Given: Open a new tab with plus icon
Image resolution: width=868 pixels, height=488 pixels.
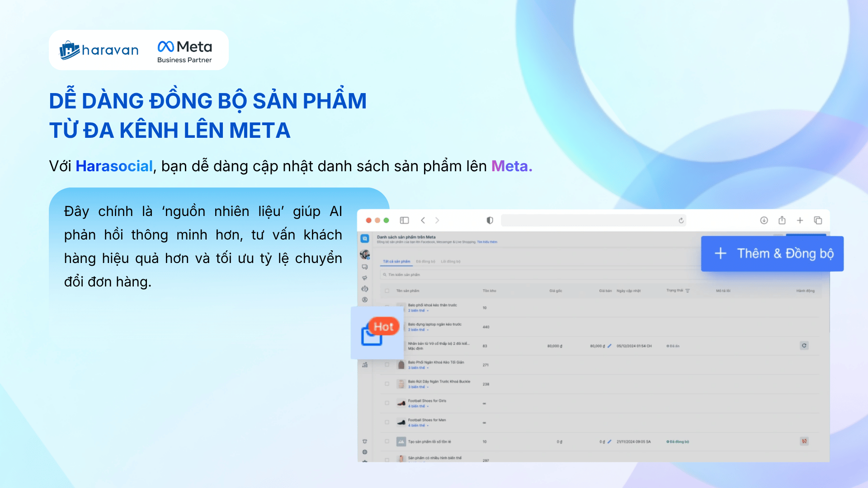Looking at the screenshot, I should (x=800, y=221).
